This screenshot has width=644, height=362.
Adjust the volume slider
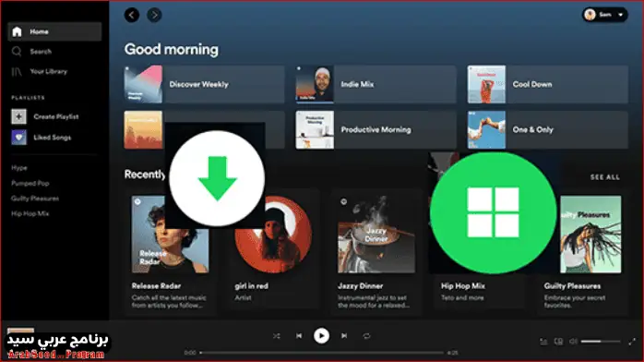coord(601,342)
